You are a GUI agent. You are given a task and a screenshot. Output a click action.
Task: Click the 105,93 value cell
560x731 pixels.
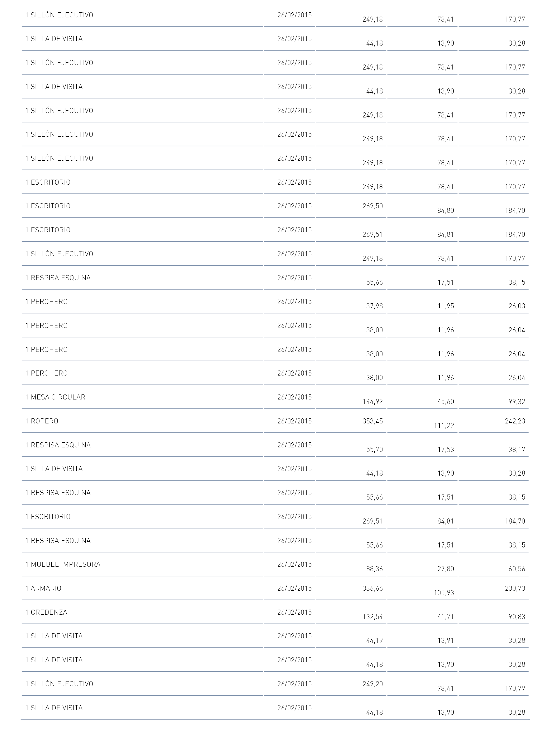444,593
